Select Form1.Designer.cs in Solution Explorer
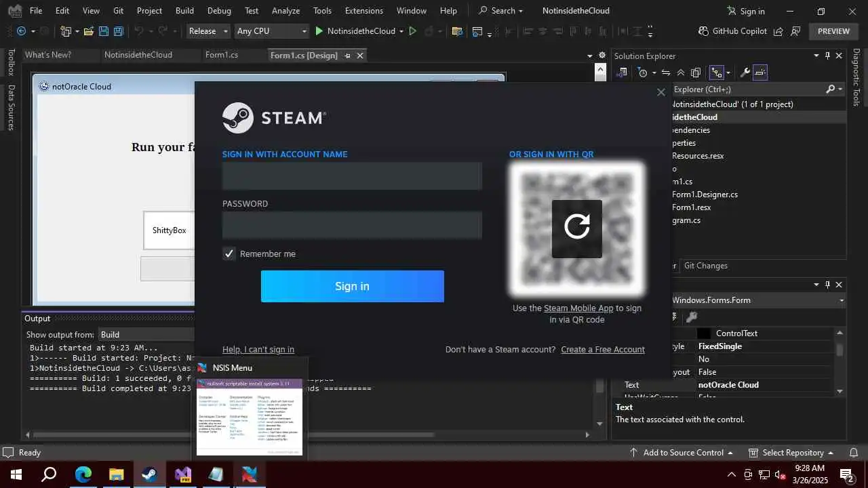868x488 pixels. 705,195
